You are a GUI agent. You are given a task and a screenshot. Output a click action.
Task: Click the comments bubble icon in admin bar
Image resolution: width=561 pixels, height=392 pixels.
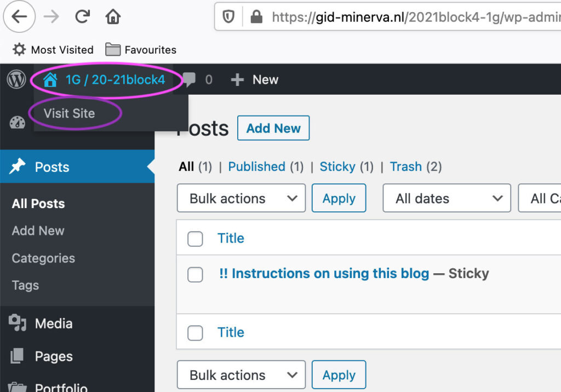tap(189, 80)
